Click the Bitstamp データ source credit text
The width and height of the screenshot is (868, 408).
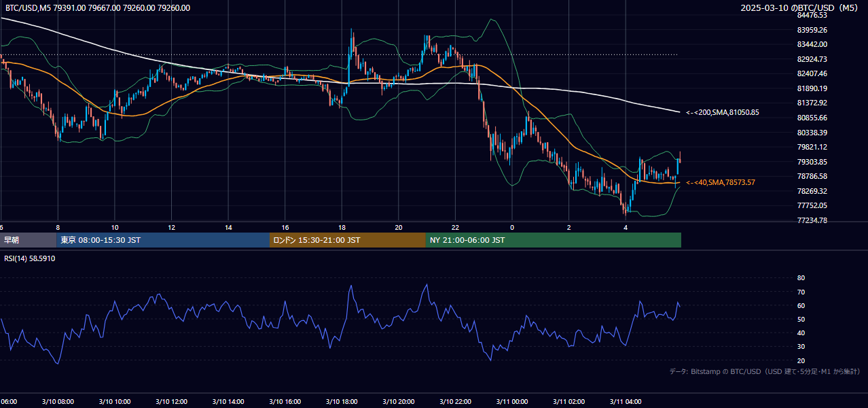(765, 372)
